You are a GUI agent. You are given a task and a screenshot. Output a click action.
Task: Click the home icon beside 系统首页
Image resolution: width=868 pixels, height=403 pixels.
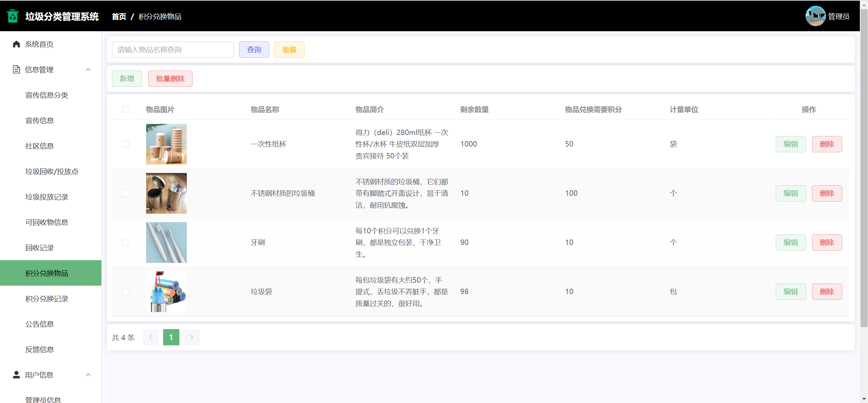click(16, 44)
